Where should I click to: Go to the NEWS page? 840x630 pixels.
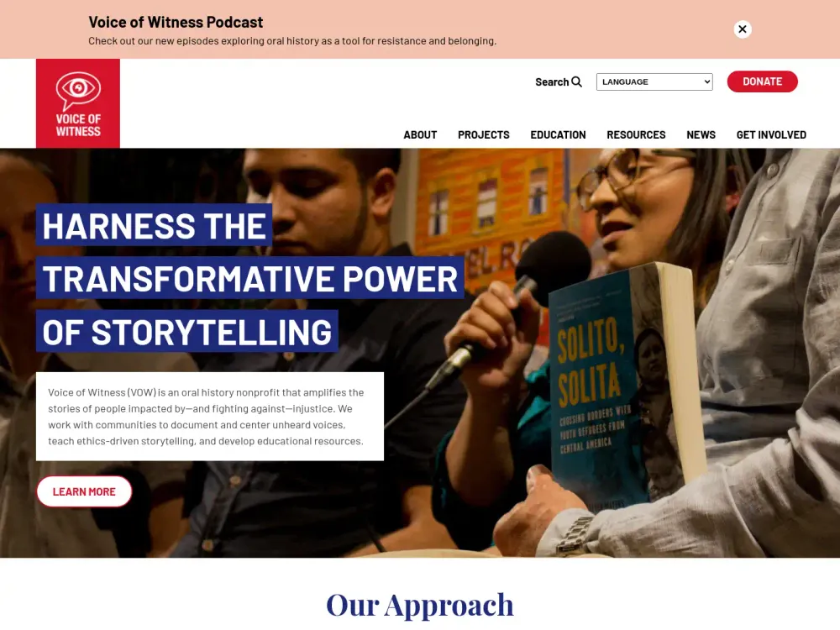click(x=701, y=135)
